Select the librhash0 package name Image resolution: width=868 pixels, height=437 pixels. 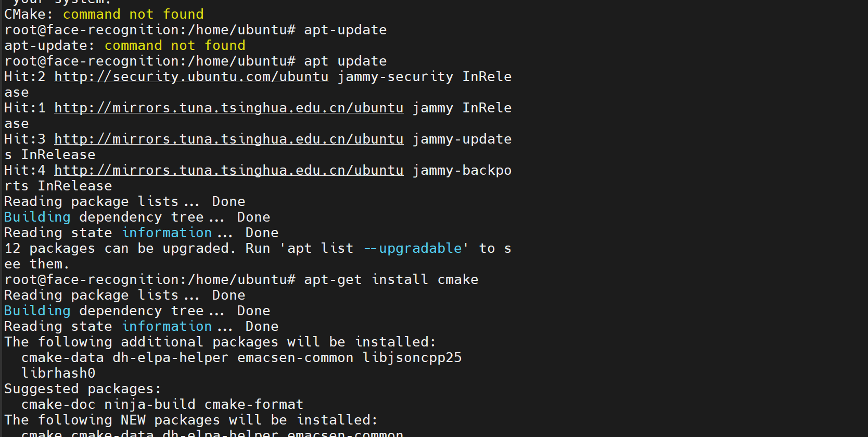point(58,374)
